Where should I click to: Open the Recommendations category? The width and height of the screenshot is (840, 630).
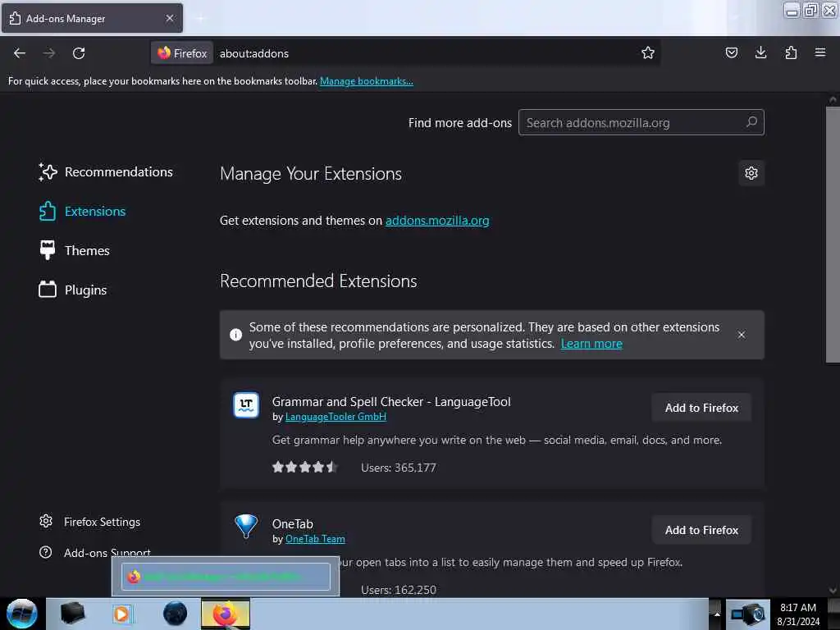[106, 172]
